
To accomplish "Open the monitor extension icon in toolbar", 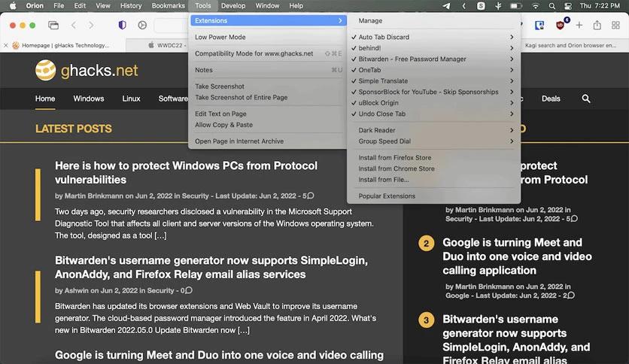I will pyautogui.click(x=539, y=26).
